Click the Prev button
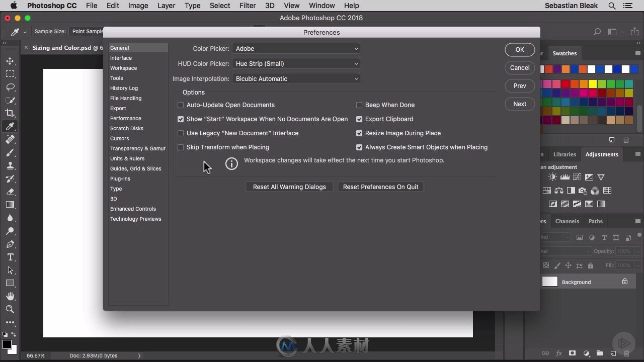 coord(520,86)
